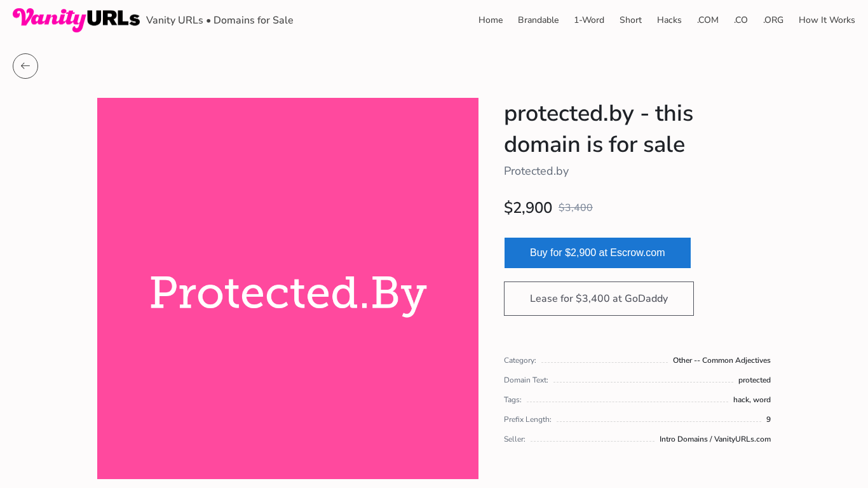This screenshot has height=488, width=868.
Task: Click the VanityURLs logo
Action: (x=76, y=19)
